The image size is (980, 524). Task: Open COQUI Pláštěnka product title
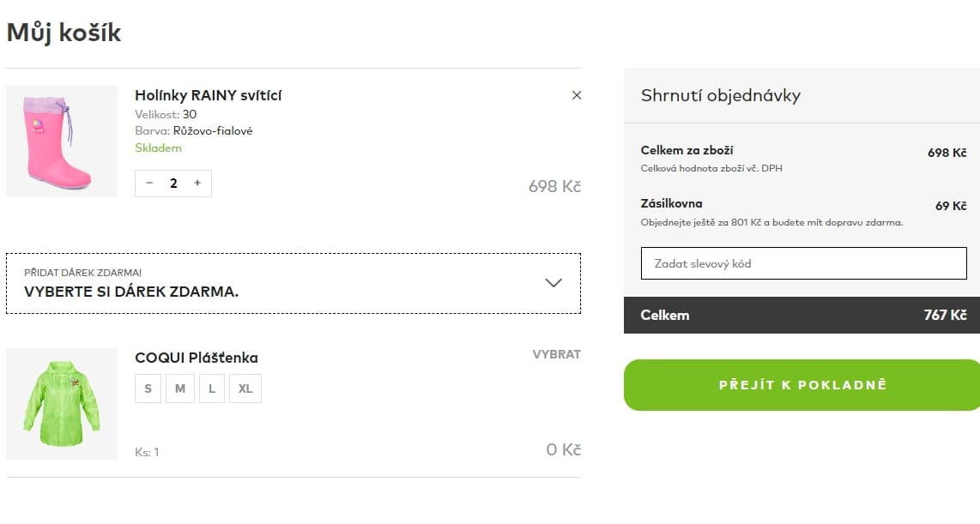197,358
